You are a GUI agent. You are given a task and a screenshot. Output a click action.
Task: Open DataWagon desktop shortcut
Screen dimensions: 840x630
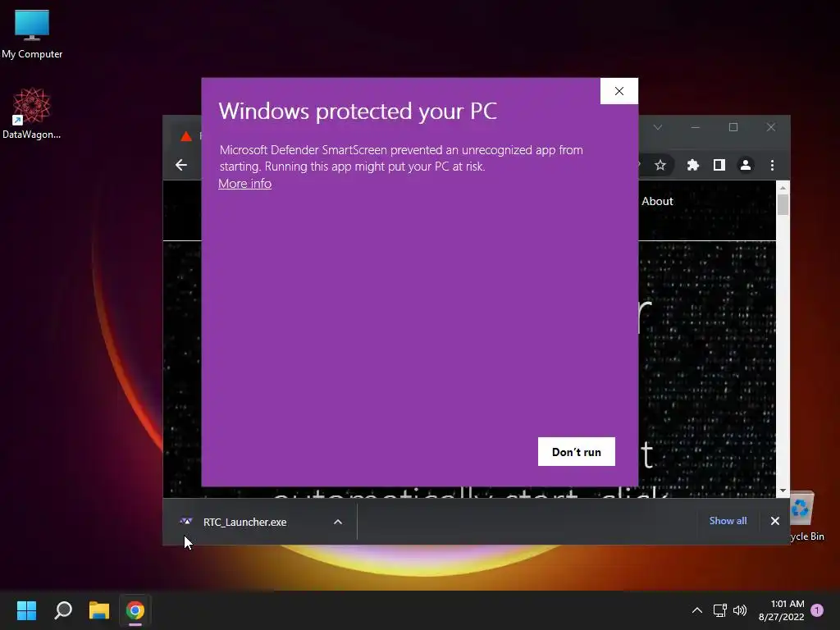(32, 113)
